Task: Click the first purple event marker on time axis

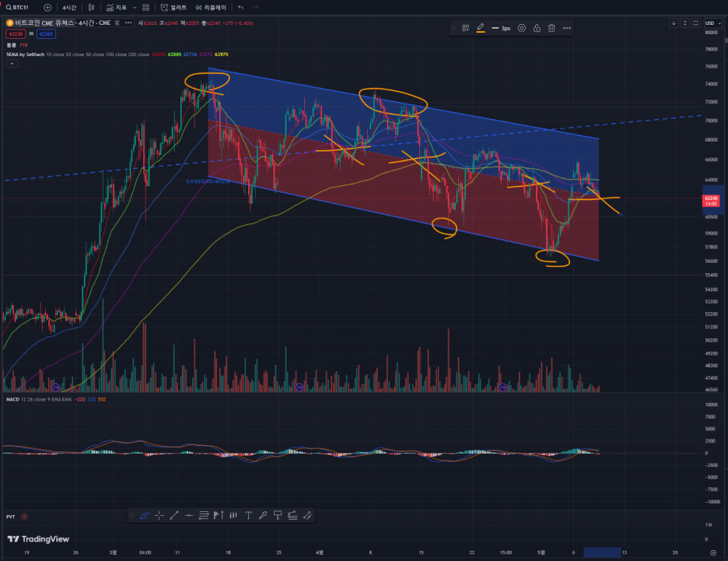Action: [56, 387]
